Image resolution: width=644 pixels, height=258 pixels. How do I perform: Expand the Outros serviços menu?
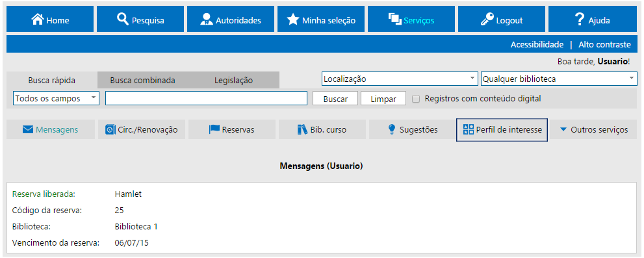coord(593,129)
